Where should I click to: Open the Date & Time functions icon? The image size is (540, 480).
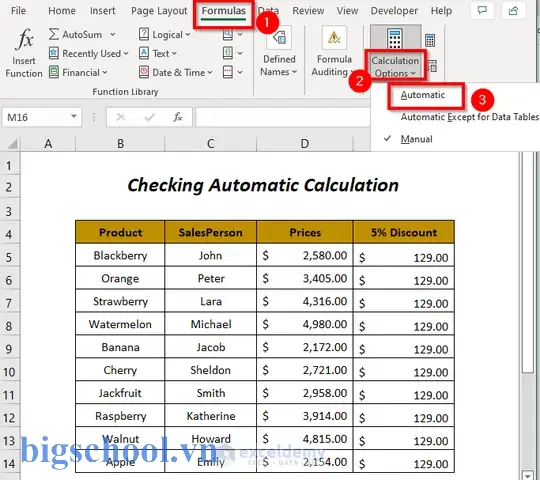(144, 72)
